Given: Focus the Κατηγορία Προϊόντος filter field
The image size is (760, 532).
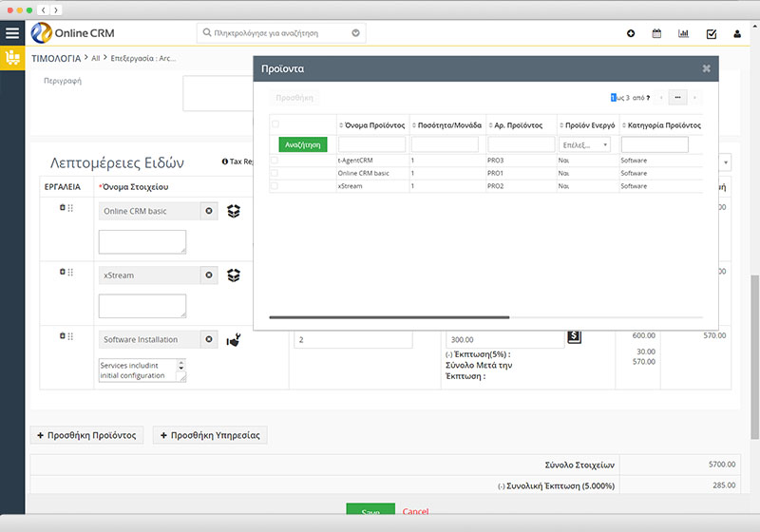Looking at the screenshot, I should 655,144.
